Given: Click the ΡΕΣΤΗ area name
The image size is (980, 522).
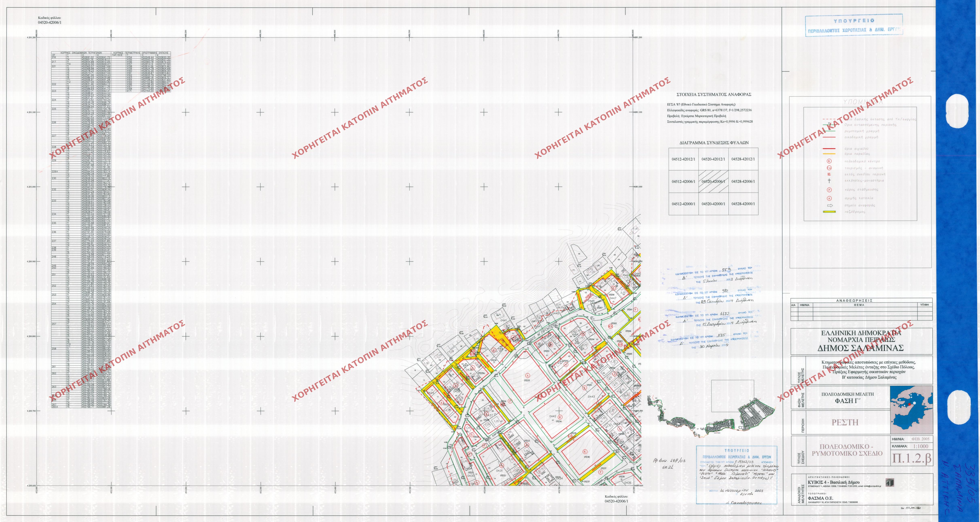Looking at the screenshot, I should pyautogui.click(x=845, y=422).
